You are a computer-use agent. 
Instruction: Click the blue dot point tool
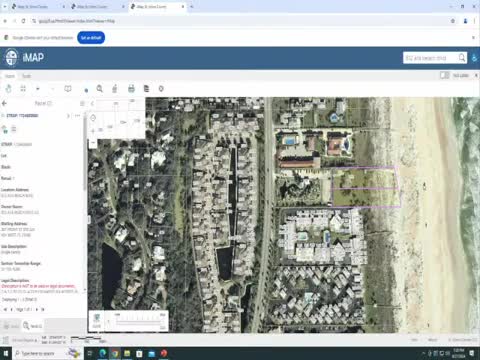coord(86,90)
